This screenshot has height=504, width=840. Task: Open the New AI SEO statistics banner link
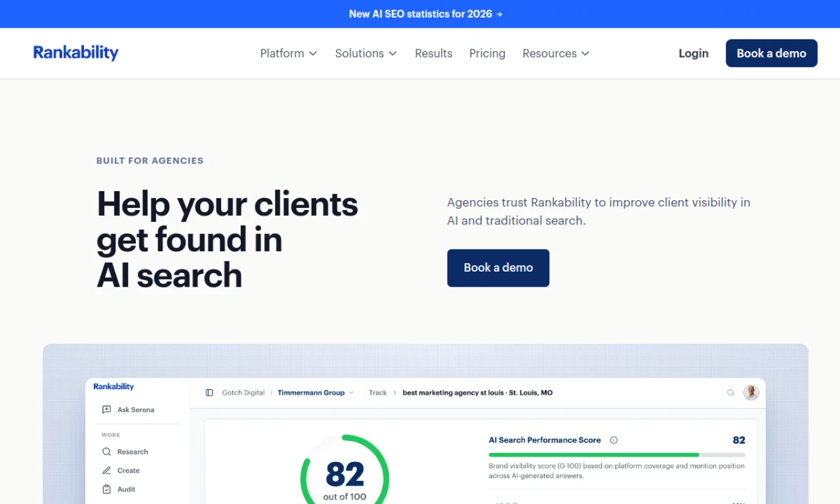425,14
